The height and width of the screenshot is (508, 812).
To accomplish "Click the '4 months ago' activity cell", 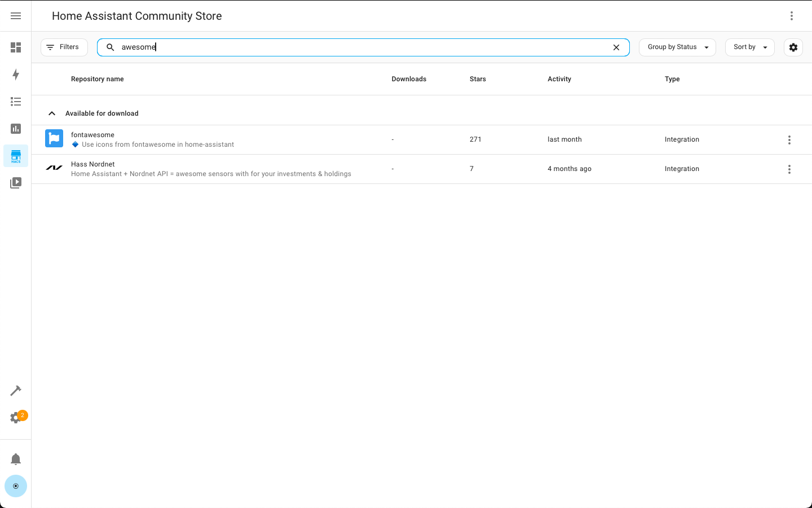I will 570,169.
